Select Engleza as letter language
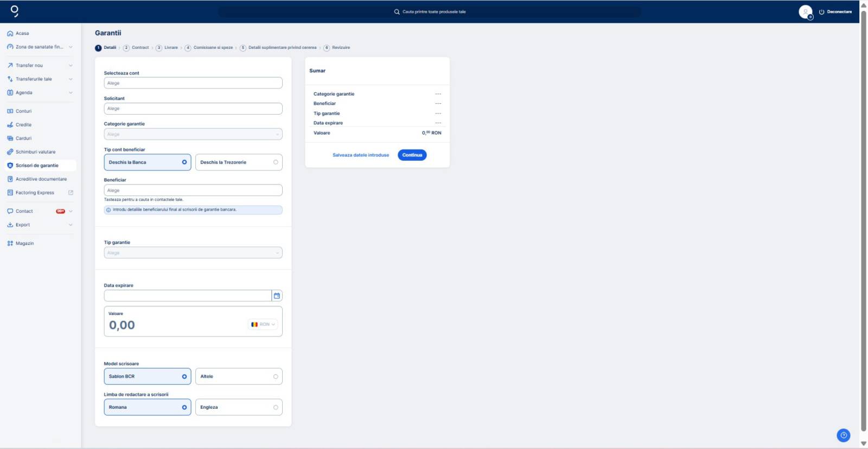 239,408
